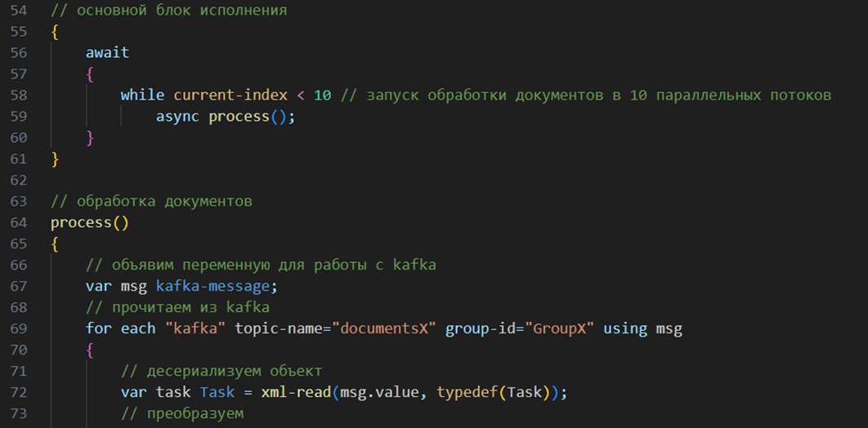Click the 'using' keyword

point(625,329)
